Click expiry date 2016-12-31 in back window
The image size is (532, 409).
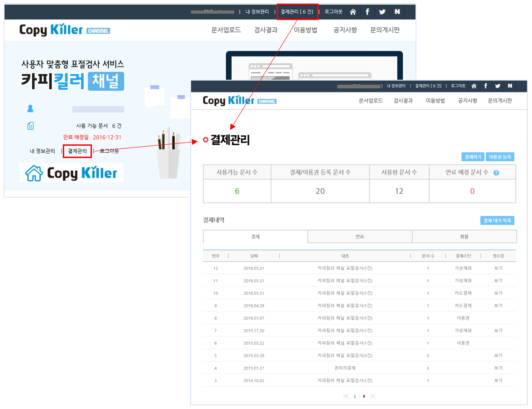107,137
